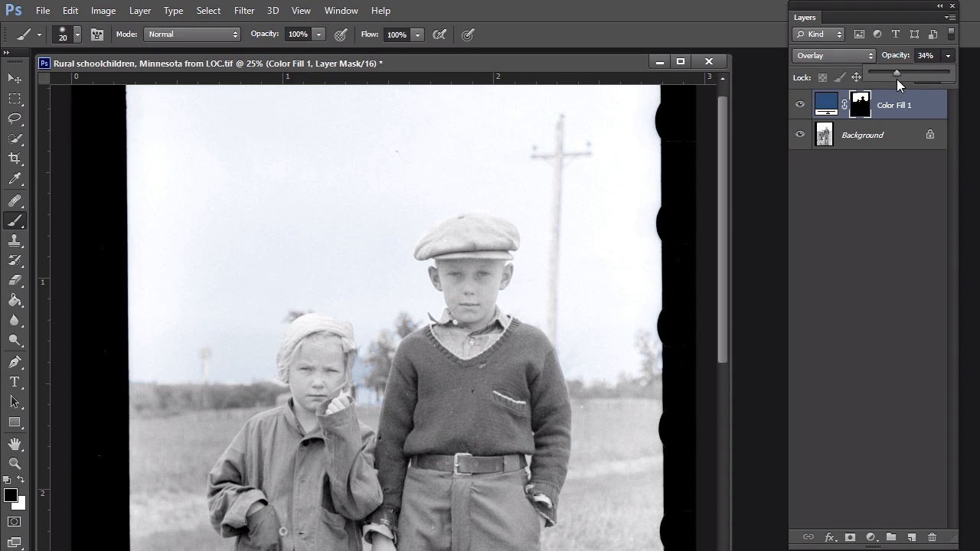Select the Clone Stamp tool

[15, 240]
